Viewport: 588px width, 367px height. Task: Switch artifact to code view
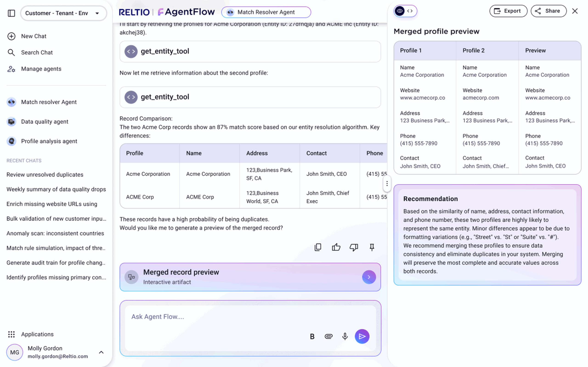click(x=410, y=11)
